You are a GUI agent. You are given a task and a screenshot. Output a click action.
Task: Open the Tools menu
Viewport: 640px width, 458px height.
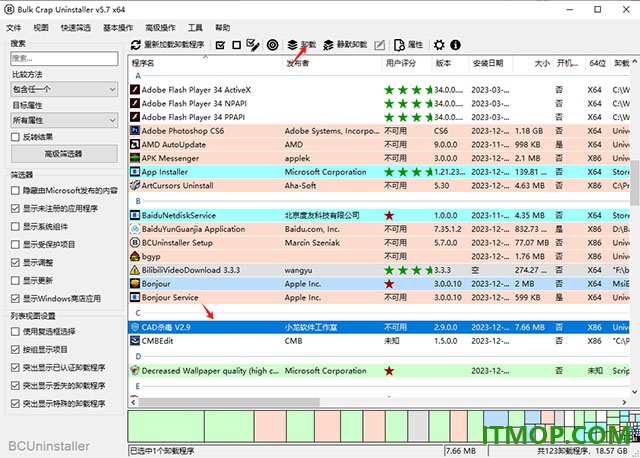(195, 28)
